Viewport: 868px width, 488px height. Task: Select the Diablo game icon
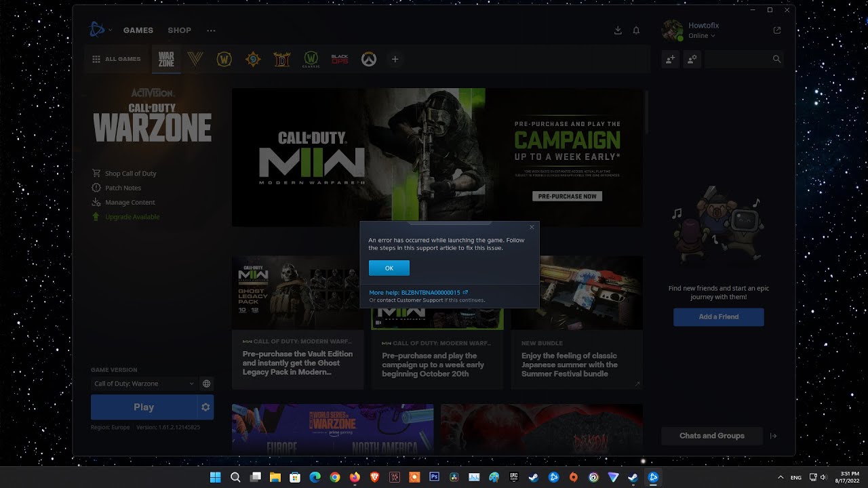pyautogui.click(x=281, y=59)
